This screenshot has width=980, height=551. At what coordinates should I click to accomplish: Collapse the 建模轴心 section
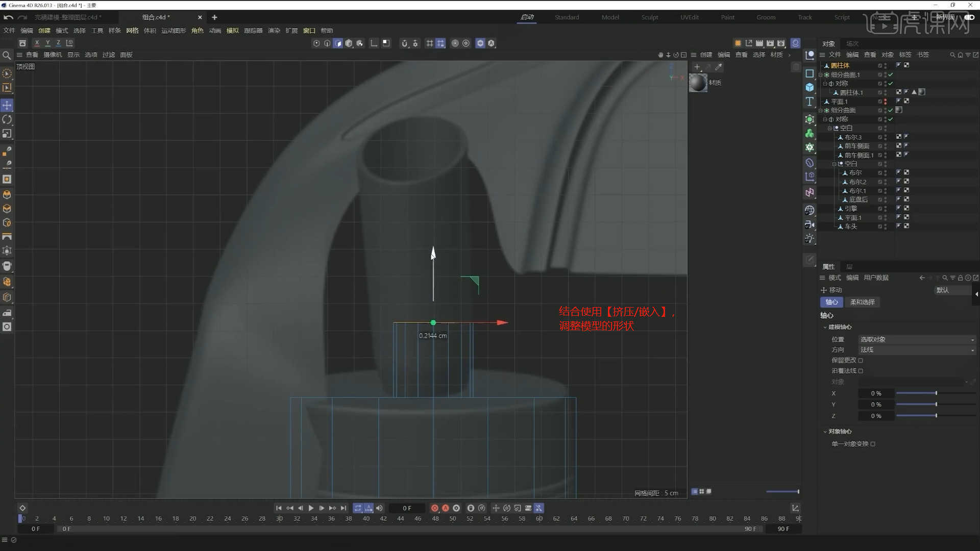pyautogui.click(x=825, y=327)
